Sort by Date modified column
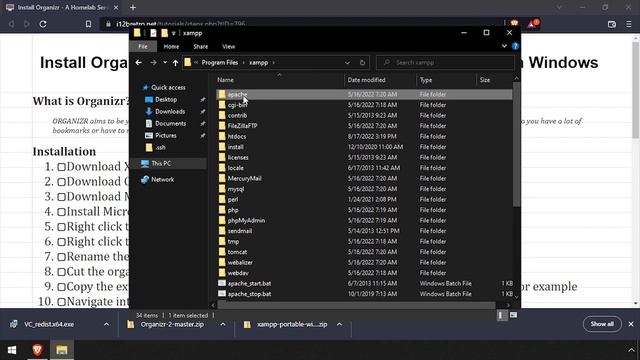The image size is (640, 360). (x=366, y=80)
